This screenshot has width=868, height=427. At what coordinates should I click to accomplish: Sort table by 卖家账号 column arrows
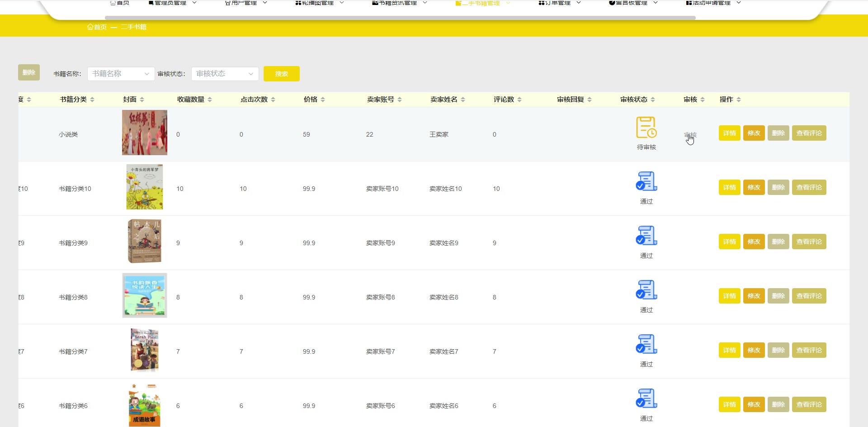(x=400, y=100)
